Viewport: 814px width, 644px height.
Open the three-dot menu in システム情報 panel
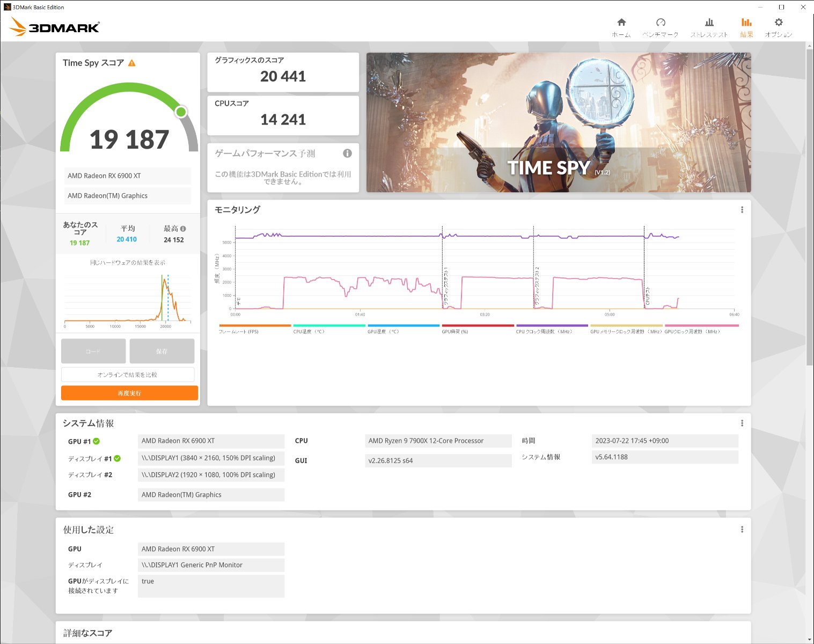click(x=742, y=423)
